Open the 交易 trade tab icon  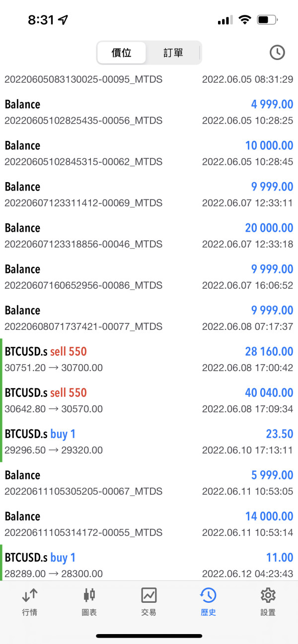pos(149,595)
